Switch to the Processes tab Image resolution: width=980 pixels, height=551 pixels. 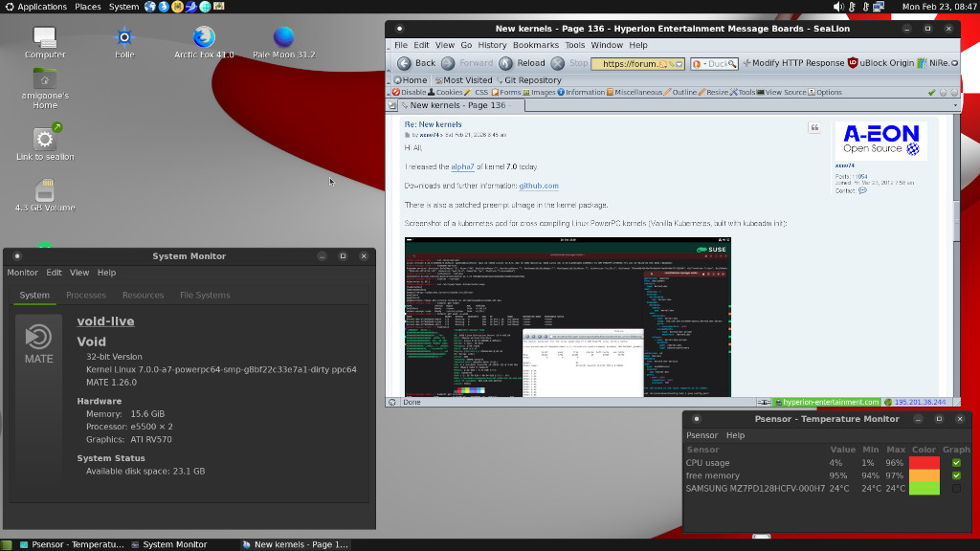click(x=86, y=296)
